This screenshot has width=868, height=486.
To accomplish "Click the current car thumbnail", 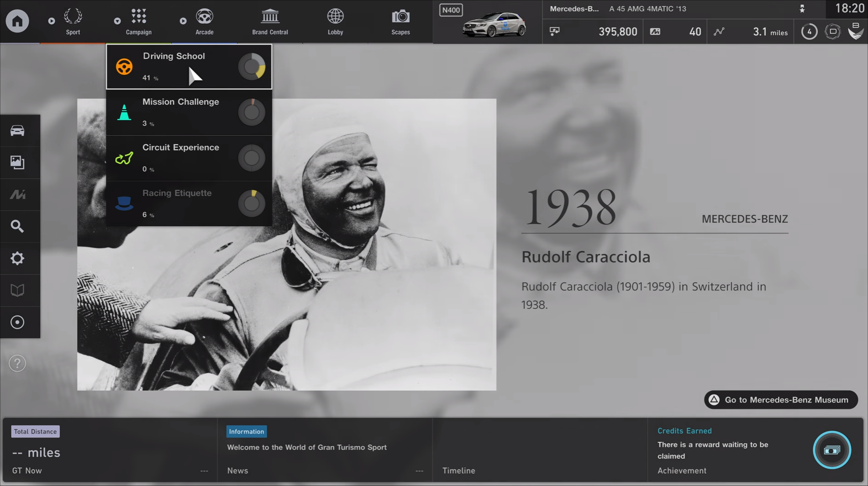I will point(494,25).
